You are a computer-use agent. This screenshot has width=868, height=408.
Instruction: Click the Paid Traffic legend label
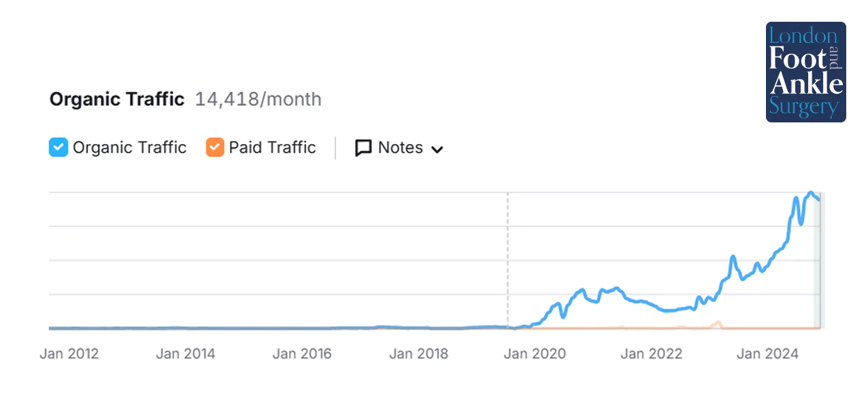coord(272,148)
